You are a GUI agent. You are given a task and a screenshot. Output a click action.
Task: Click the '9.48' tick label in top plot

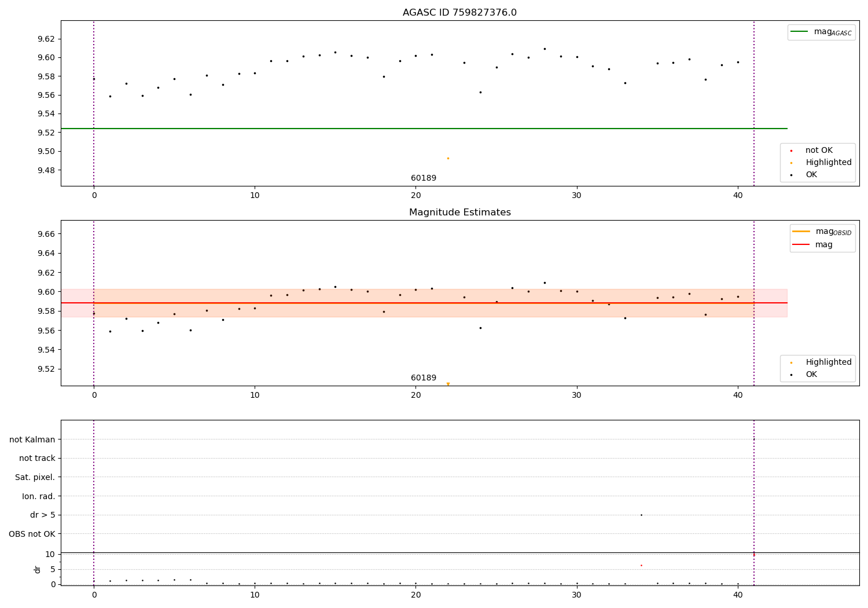(x=46, y=170)
